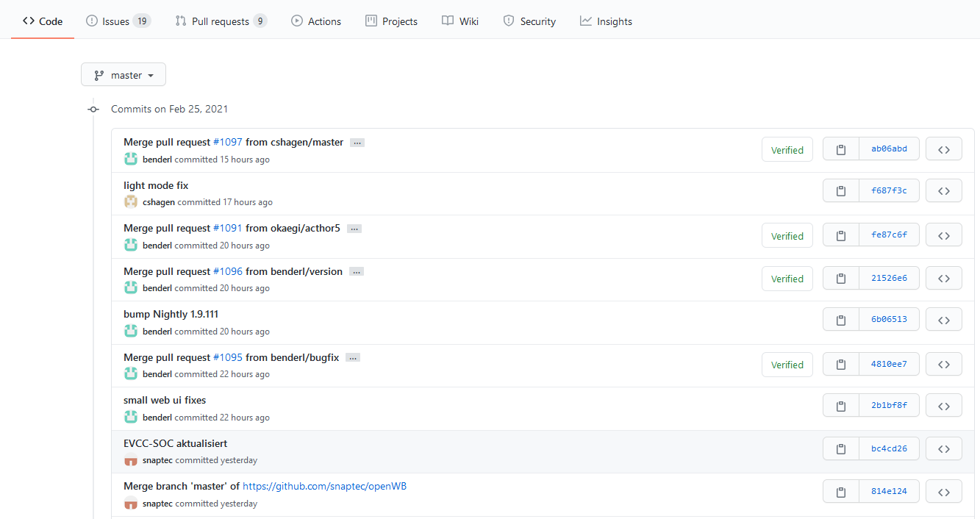Open pull request #1096 link
Screen dimensions: 980x519
click(x=228, y=271)
